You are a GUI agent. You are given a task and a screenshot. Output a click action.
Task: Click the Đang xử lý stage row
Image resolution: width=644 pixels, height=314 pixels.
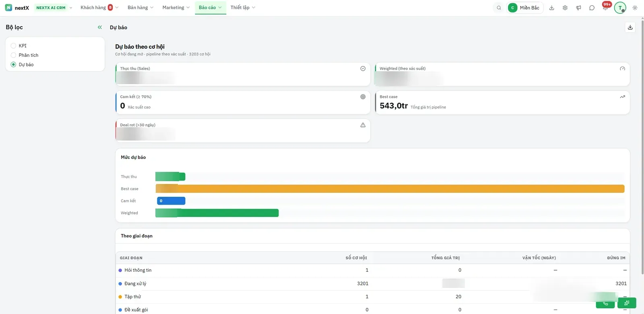click(373, 283)
